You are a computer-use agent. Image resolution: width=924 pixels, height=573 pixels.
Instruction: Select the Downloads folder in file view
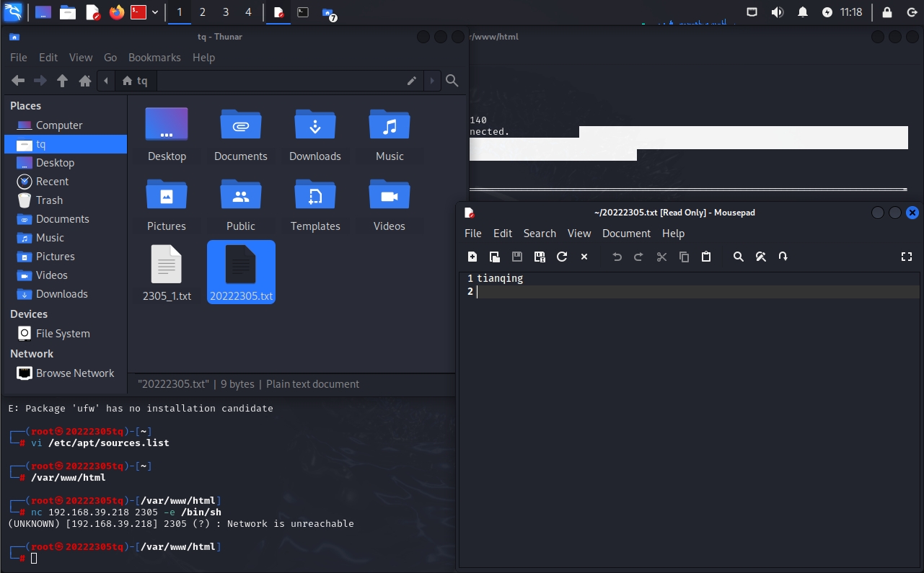[315, 134]
